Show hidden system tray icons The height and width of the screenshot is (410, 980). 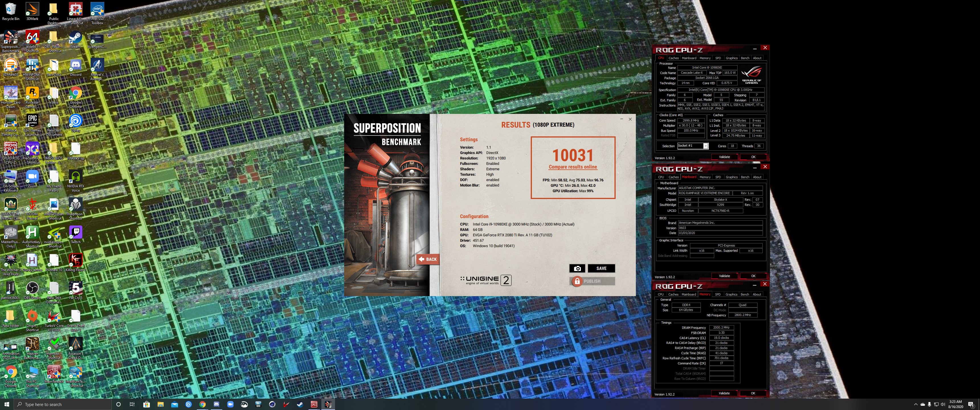pos(915,404)
